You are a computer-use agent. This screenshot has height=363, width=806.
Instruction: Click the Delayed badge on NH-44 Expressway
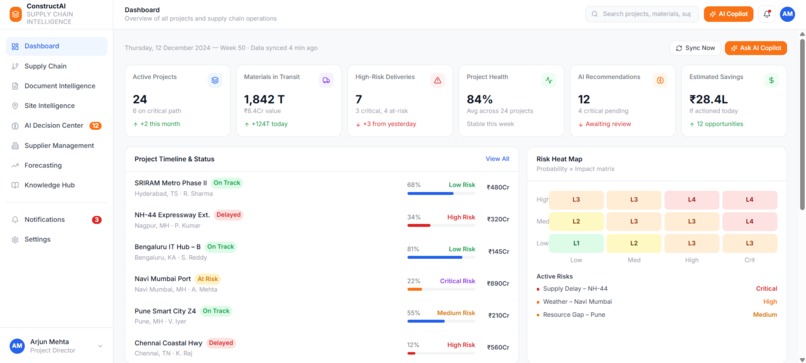[x=228, y=215]
